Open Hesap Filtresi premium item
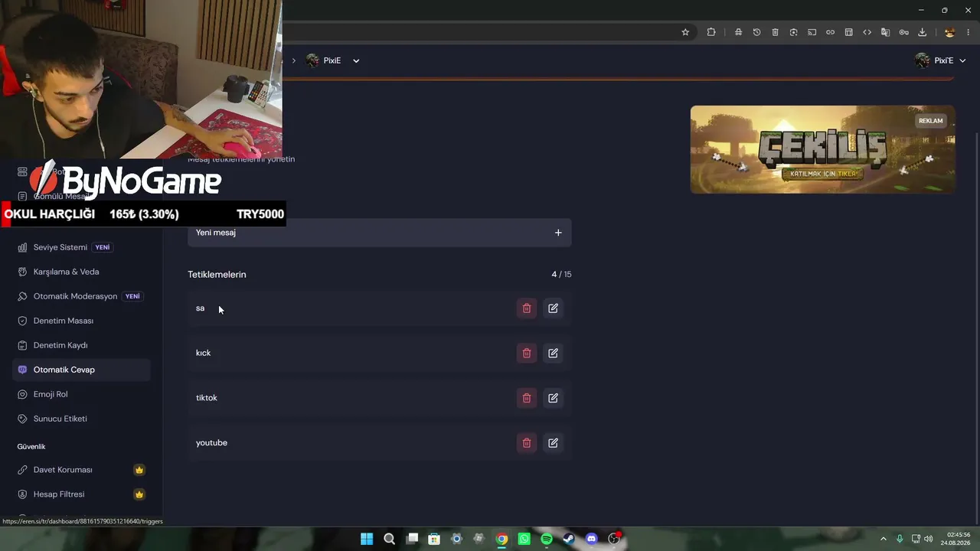The image size is (980, 551). coord(82,494)
